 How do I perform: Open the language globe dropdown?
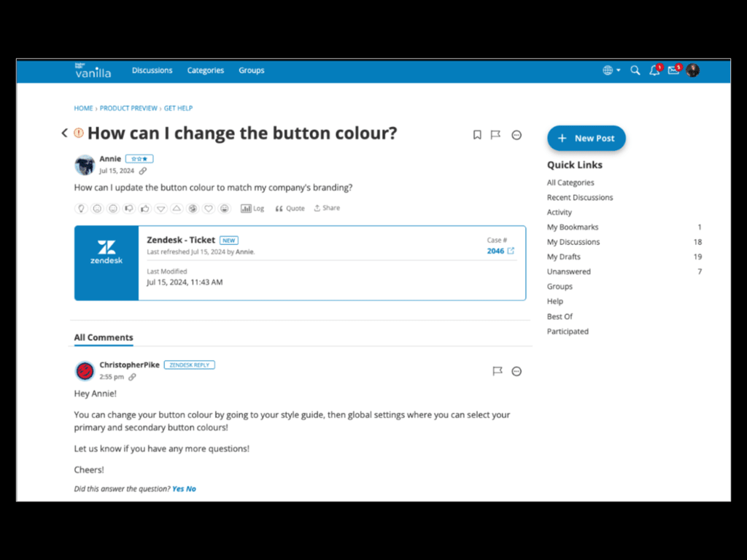[x=611, y=71]
